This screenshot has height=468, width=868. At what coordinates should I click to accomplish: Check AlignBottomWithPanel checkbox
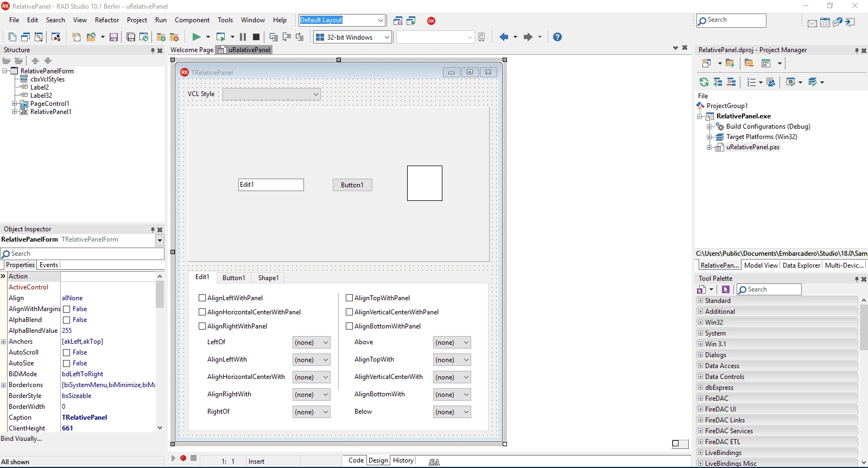coord(350,326)
